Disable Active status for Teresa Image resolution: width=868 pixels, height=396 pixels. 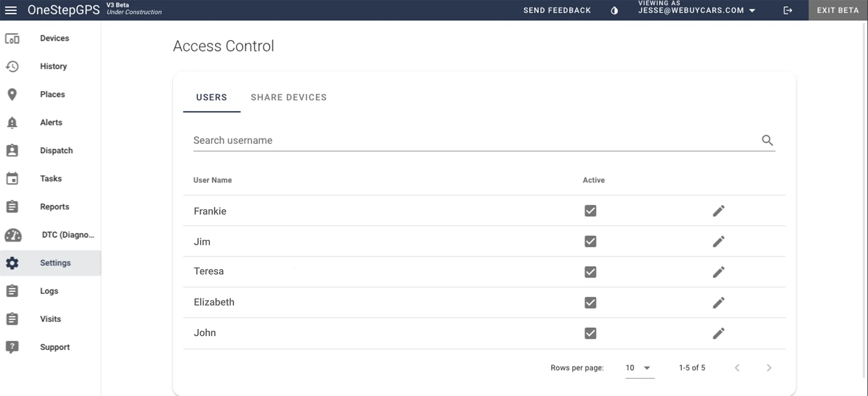click(590, 272)
